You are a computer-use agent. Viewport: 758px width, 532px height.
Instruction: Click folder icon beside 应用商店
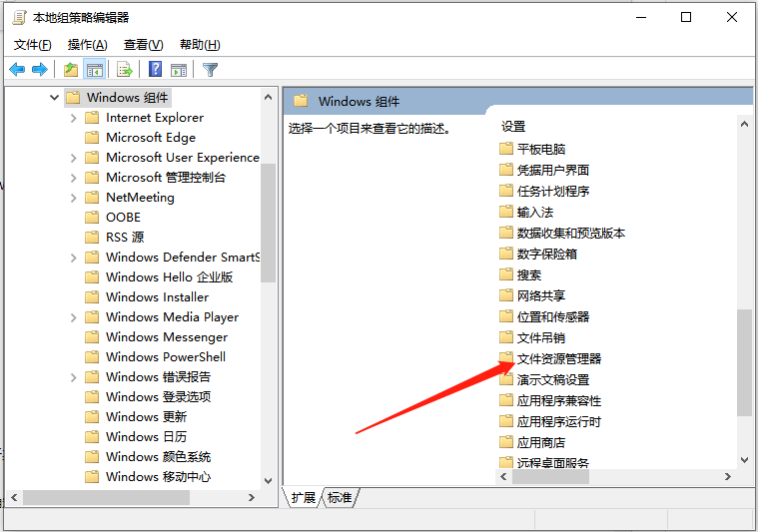click(506, 441)
